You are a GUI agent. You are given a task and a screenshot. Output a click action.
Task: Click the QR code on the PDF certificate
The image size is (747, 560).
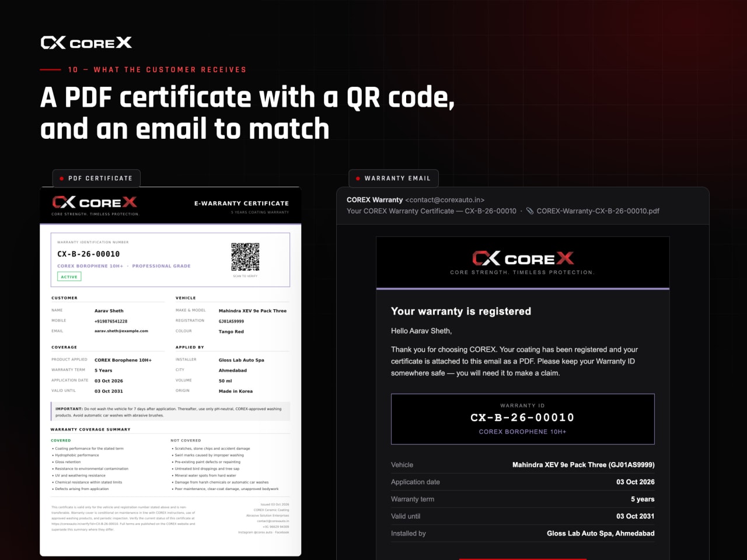pyautogui.click(x=245, y=257)
